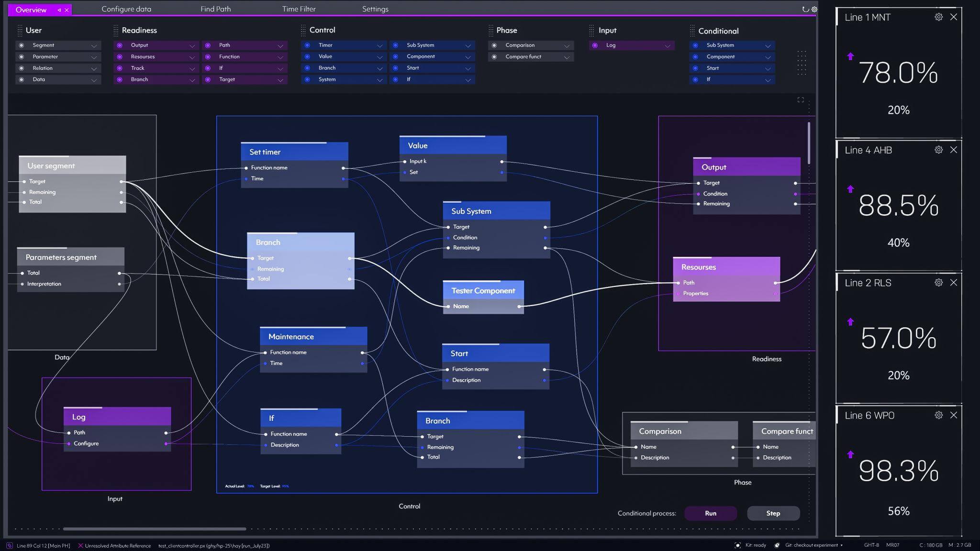The height and width of the screenshot is (551, 980).
Task: Select the Tester Component node header
Action: pos(483,290)
